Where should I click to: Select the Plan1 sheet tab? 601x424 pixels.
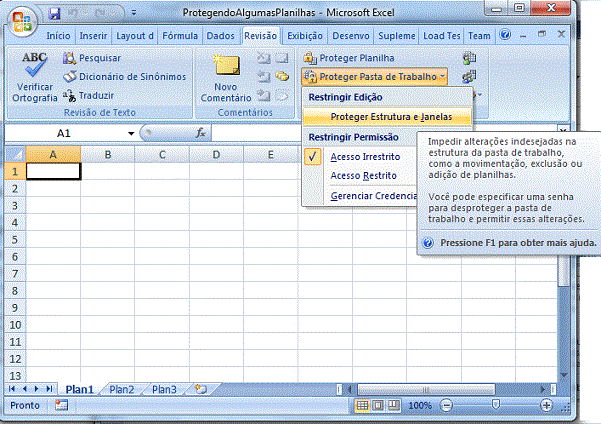click(x=80, y=389)
